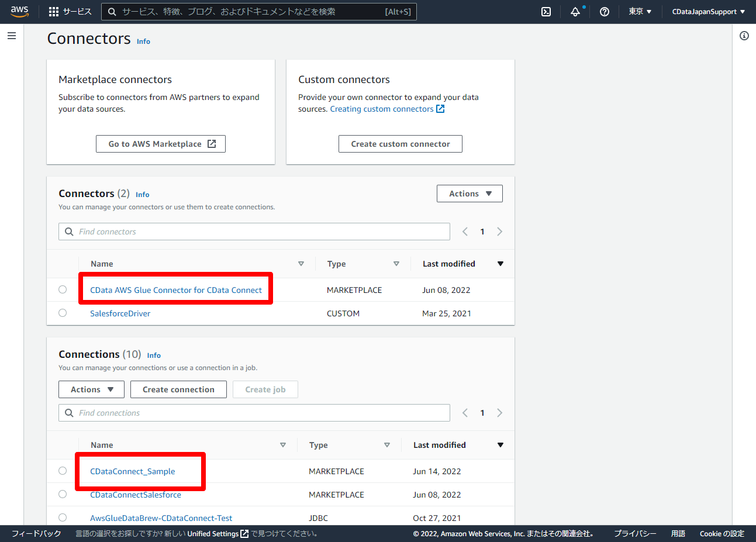Click the Mar 25, 2021 date cell
This screenshot has height=542, width=756.
pos(447,313)
